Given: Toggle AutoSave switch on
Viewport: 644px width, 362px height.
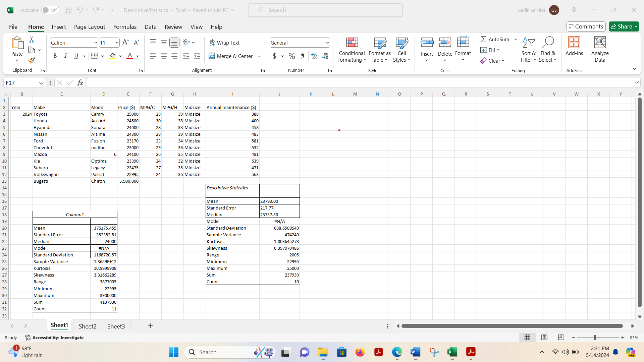Looking at the screenshot, I should (50, 10).
